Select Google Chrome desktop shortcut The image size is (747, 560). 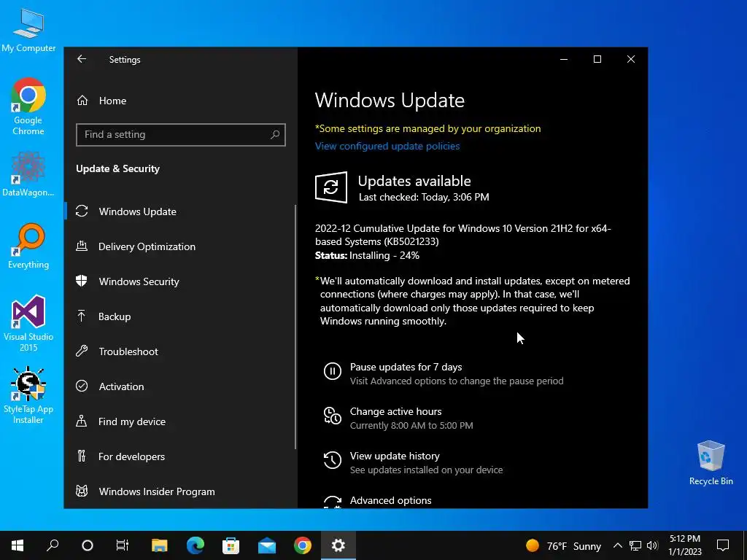[x=28, y=106]
